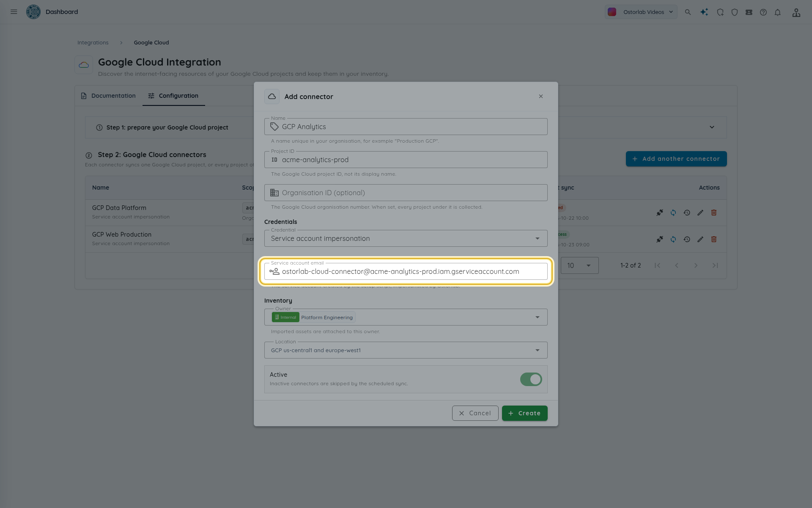
Task: Click the Google Cloud breadcrumb
Action: [x=151, y=43]
